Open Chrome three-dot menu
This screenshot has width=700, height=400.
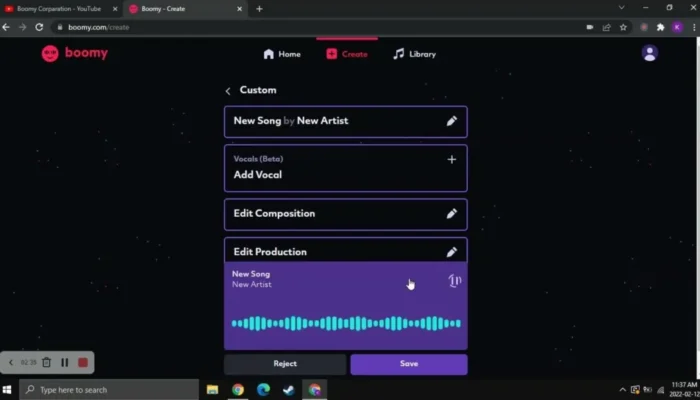tap(694, 27)
